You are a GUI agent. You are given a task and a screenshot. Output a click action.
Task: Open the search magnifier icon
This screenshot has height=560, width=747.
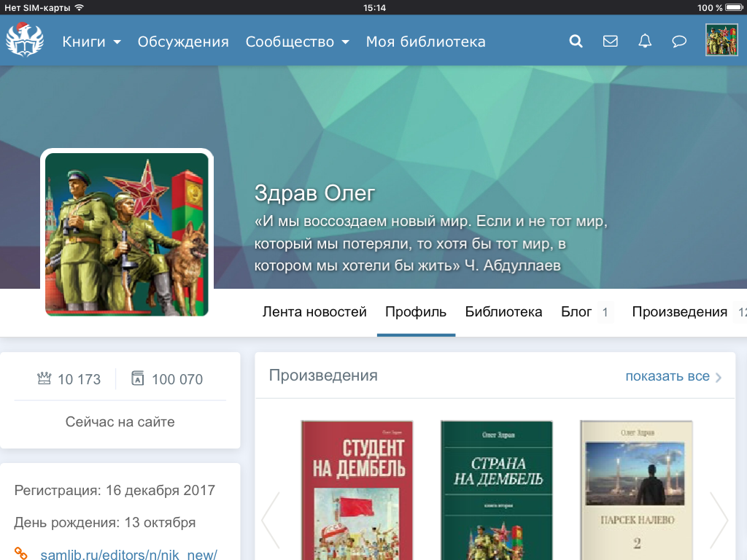click(x=576, y=42)
